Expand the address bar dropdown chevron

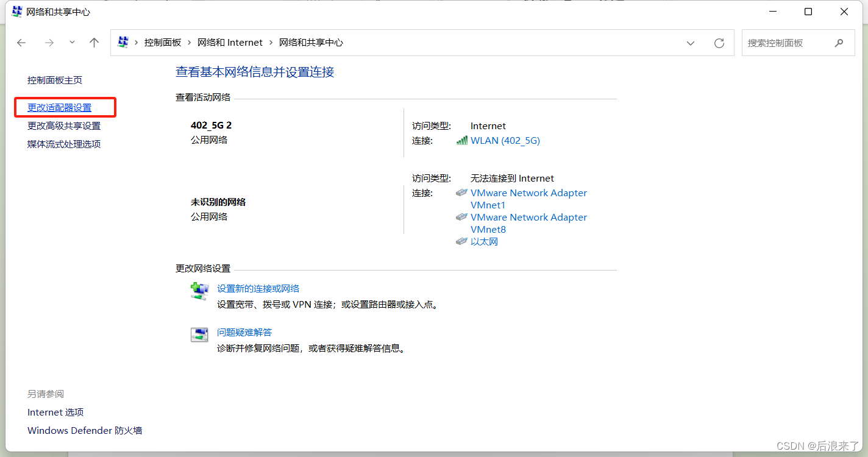pos(690,43)
